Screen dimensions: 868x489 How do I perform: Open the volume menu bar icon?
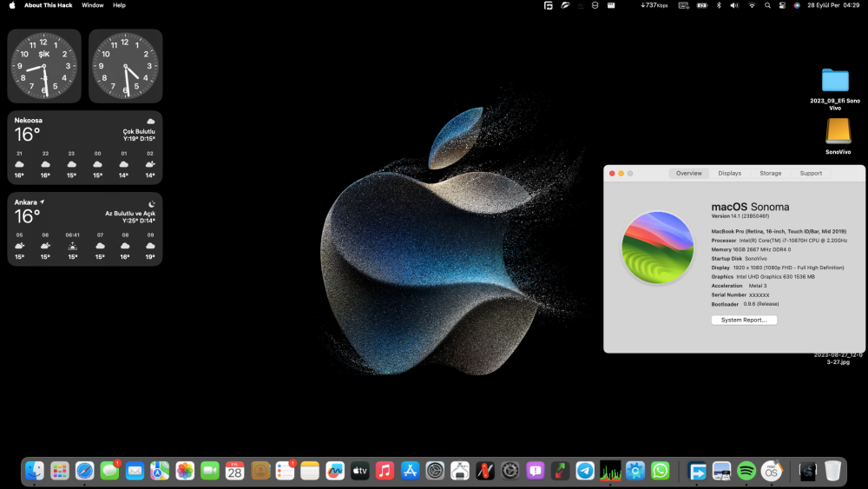click(x=734, y=5)
